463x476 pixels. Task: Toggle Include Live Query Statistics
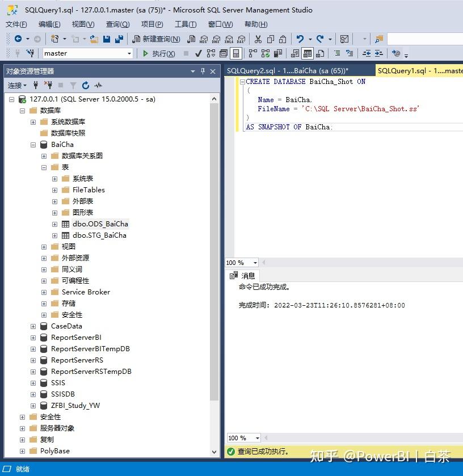[x=265, y=54]
